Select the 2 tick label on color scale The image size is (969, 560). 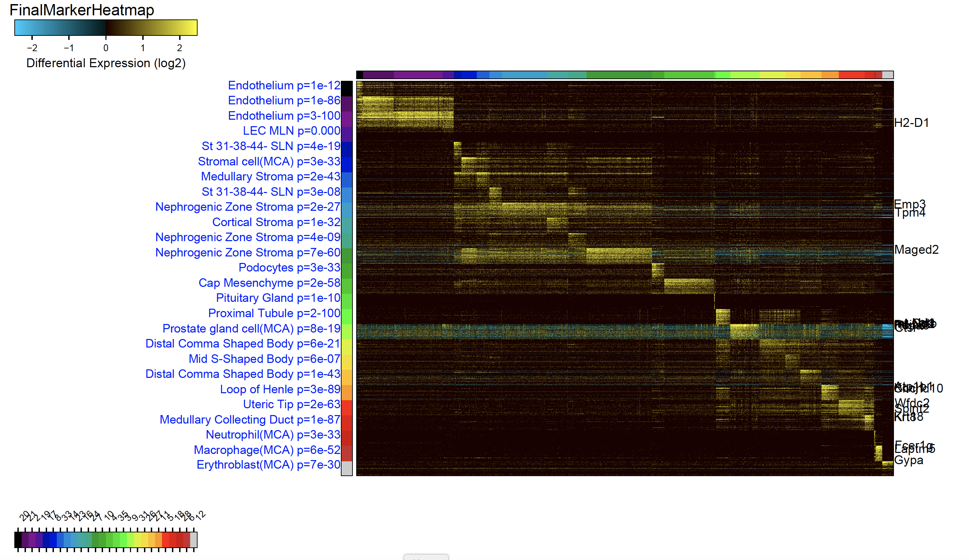tap(179, 48)
